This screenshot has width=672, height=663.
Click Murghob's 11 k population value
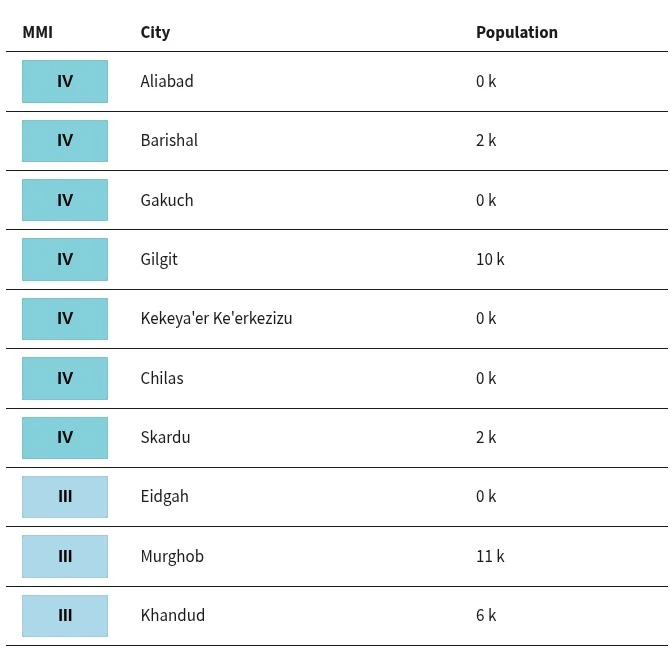click(x=490, y=556)
